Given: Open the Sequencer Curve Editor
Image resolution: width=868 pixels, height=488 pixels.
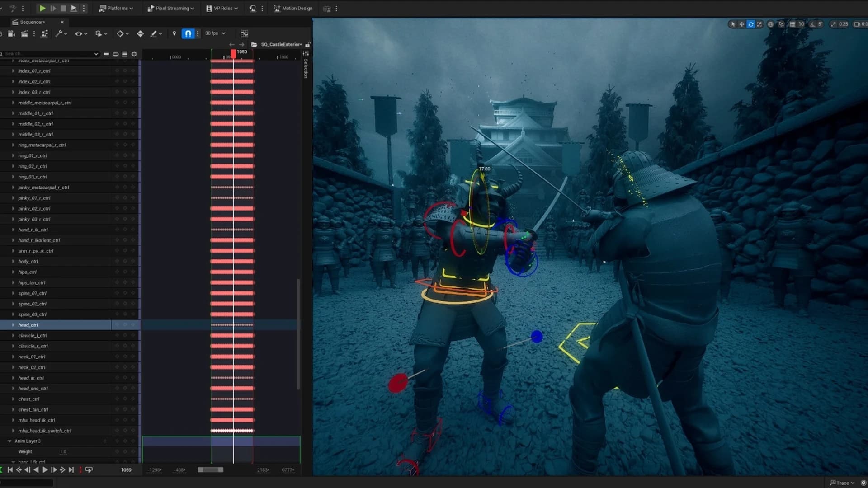Looking at the screenshot, I should [245, 33].
